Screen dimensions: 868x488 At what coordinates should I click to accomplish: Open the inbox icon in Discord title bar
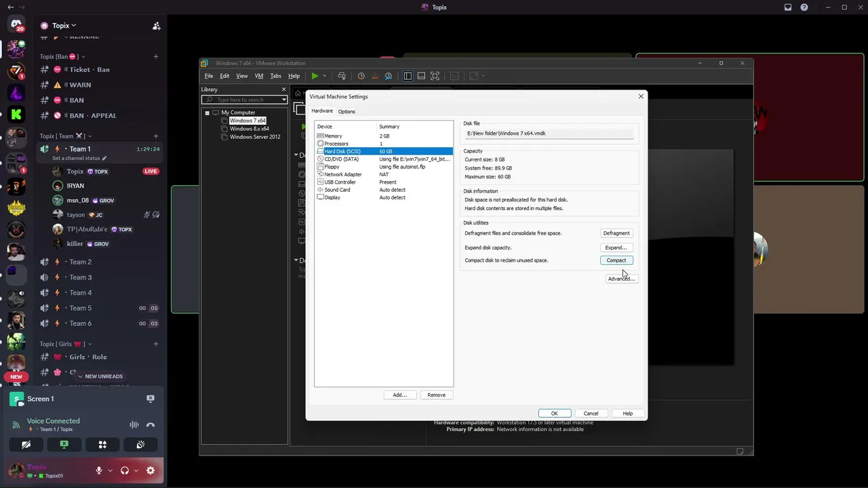coord(788,7)
